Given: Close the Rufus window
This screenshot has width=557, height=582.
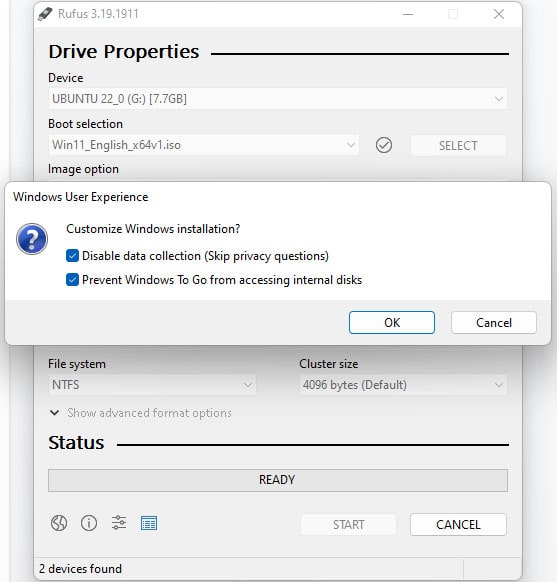Looking at the screenshot, I should pyautogui.click(x=499, y=14).
